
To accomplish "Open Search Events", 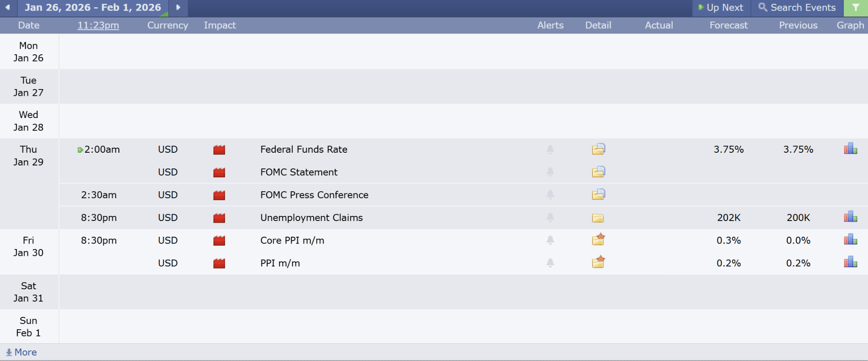I will pyautogui.click(x=797, y=8).
